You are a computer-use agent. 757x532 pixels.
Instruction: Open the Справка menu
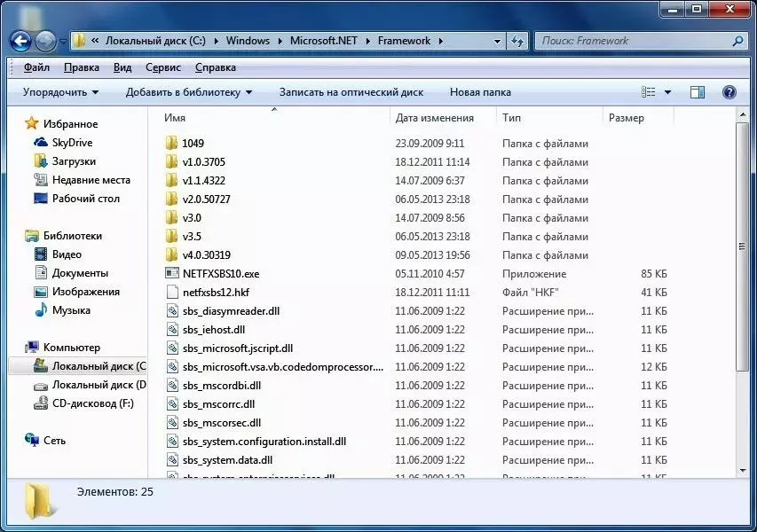[216, 67]
